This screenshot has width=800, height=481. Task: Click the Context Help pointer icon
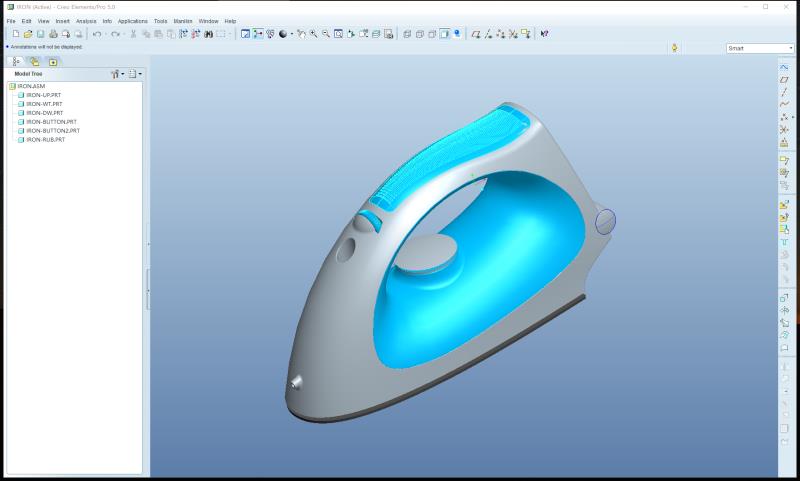coord(544,34)
